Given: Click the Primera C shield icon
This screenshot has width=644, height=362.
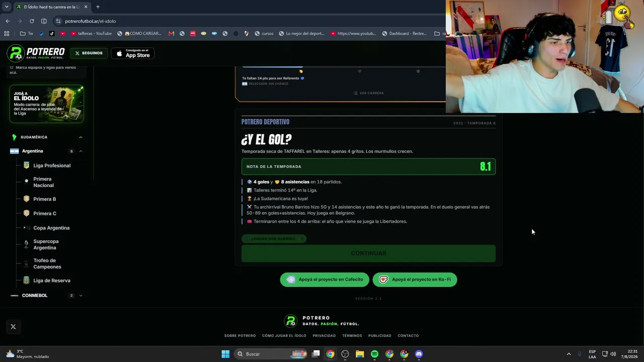Looking at the screenshot, I should point(26,214).
